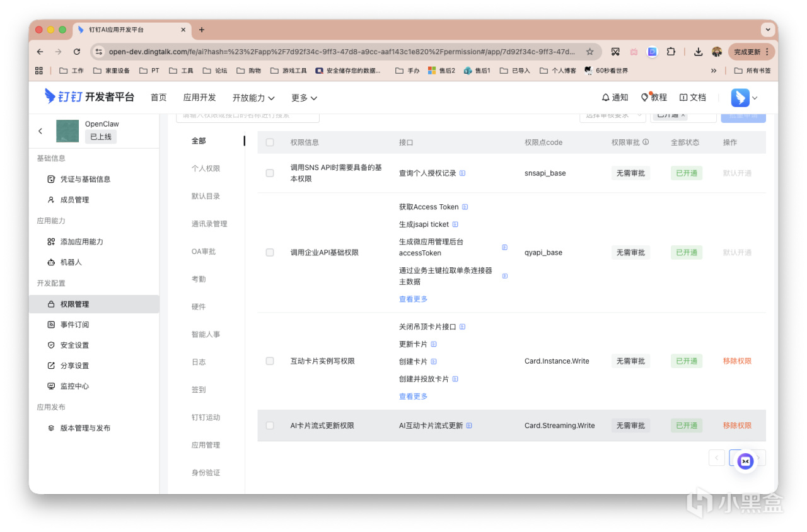Click the browser back arrow
The height and width of the screenshot is (532, 807).
pos(40,52)
